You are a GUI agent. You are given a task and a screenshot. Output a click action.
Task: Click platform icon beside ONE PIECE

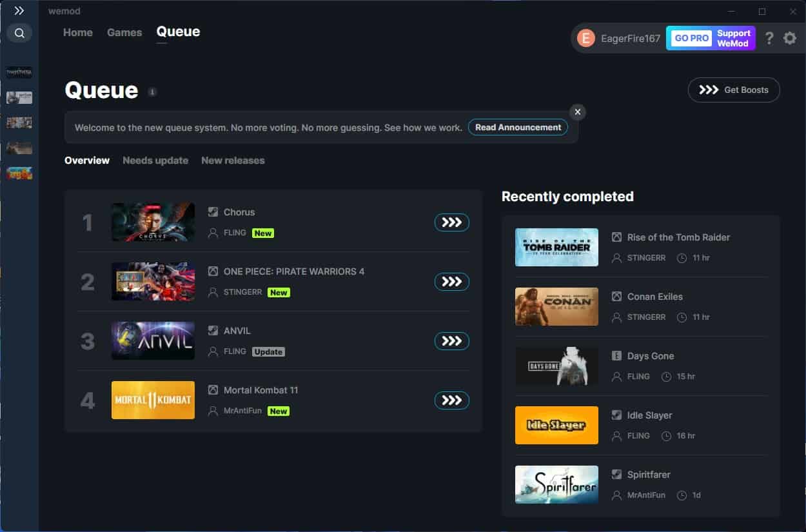point(213,271)
